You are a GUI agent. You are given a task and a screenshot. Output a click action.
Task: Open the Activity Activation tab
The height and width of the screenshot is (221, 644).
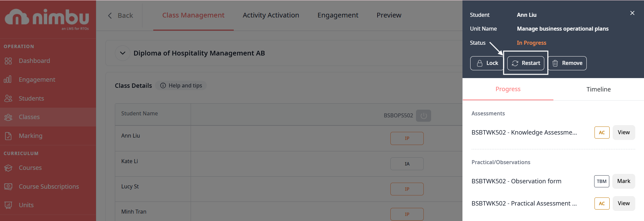(x=271, y=15)
